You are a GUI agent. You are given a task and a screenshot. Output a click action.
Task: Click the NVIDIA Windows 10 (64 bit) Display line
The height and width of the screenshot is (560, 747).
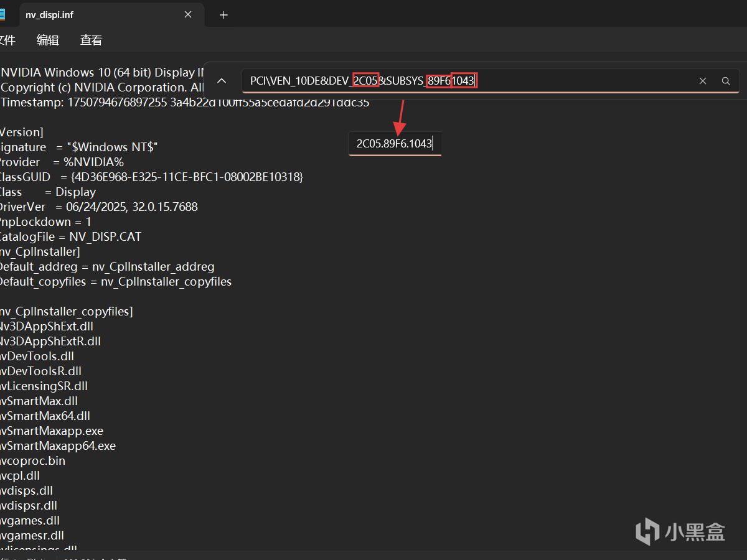point(102,72)
